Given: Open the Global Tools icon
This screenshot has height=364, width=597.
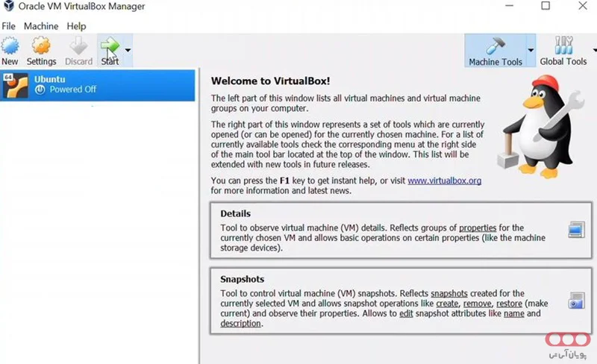Looking at the screenshot, I should [563, 45].
